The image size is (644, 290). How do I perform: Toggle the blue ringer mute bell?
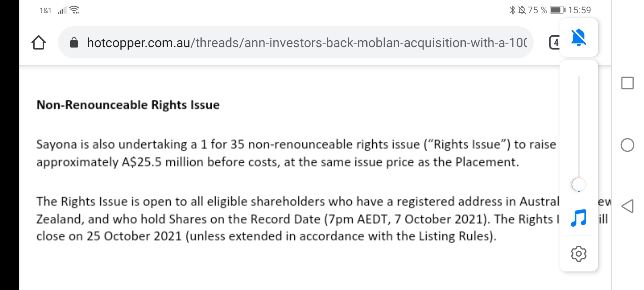[579, 37]
